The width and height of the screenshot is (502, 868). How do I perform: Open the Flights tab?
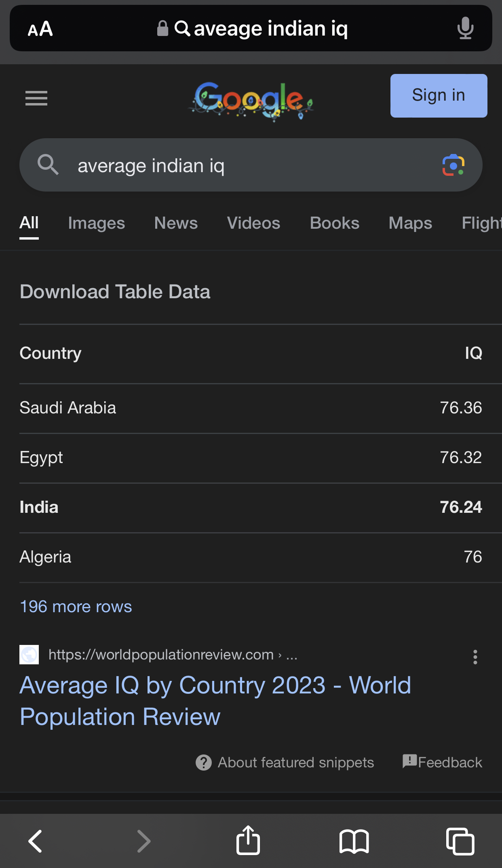pyautogui.click(x=482, y=223)
